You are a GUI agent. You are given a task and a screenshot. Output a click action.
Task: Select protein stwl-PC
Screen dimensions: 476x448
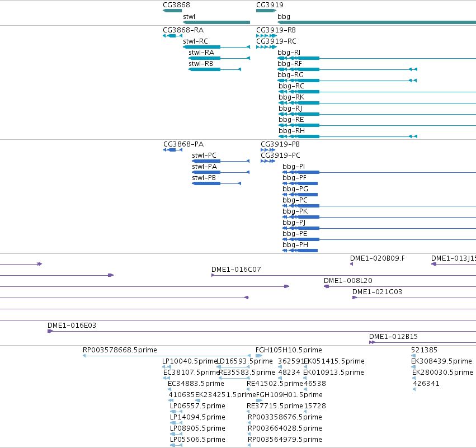[x=221, y=161]
